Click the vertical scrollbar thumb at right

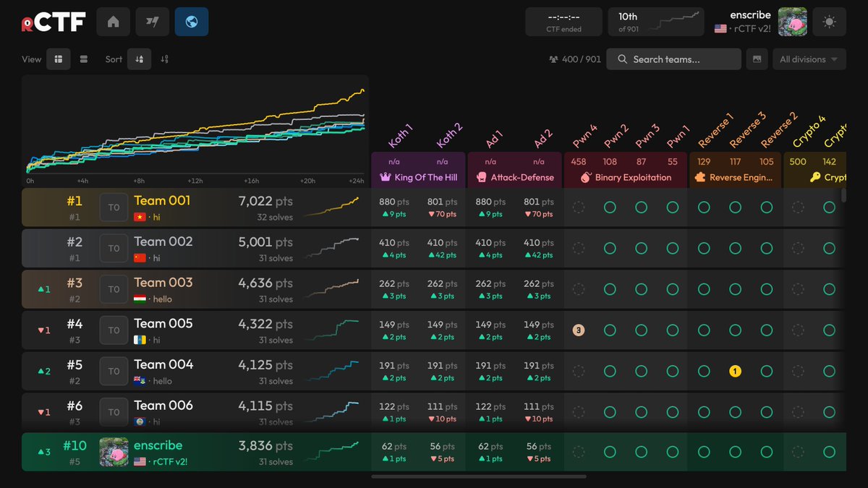pos(843,195)
